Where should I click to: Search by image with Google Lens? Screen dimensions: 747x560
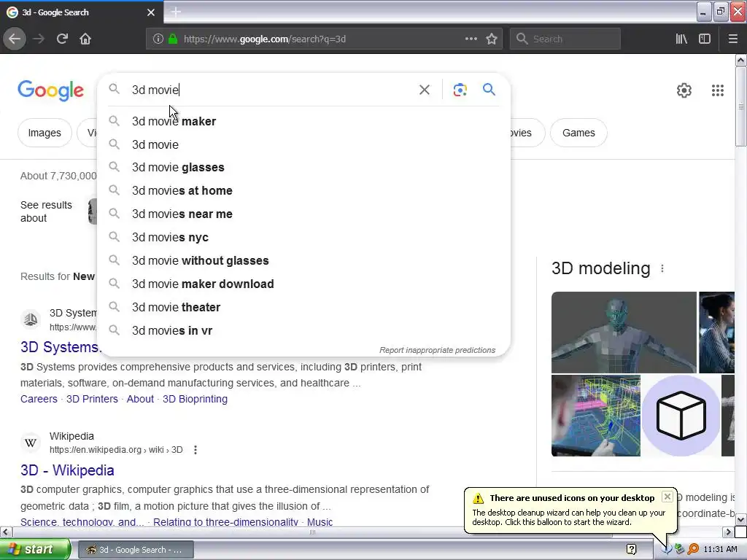[460, 90]
